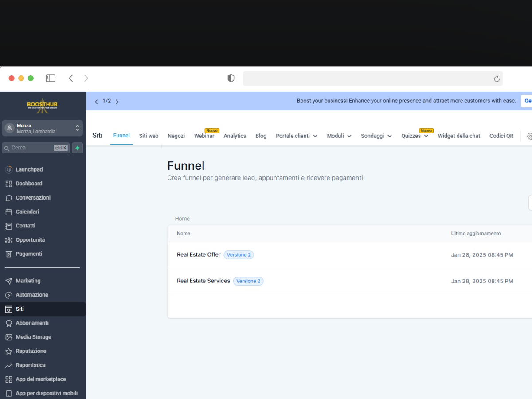Switch to the Analytics tab

(x=235, y=136)
